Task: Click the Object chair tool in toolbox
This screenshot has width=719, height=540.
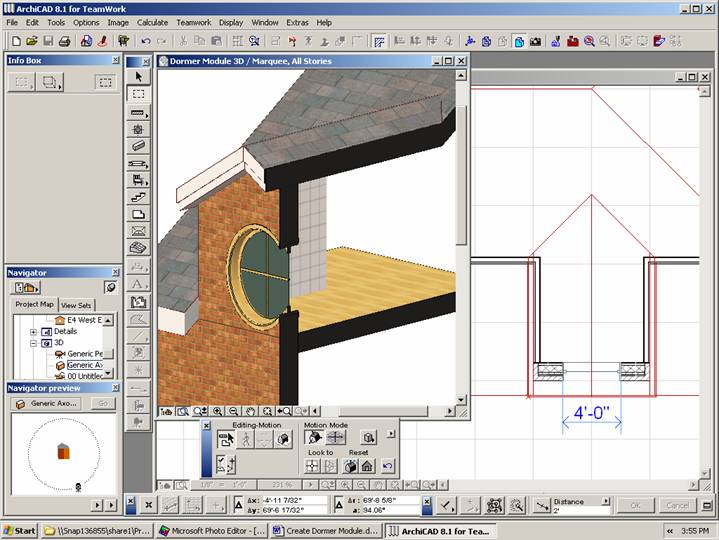Action: click(138, 180)
